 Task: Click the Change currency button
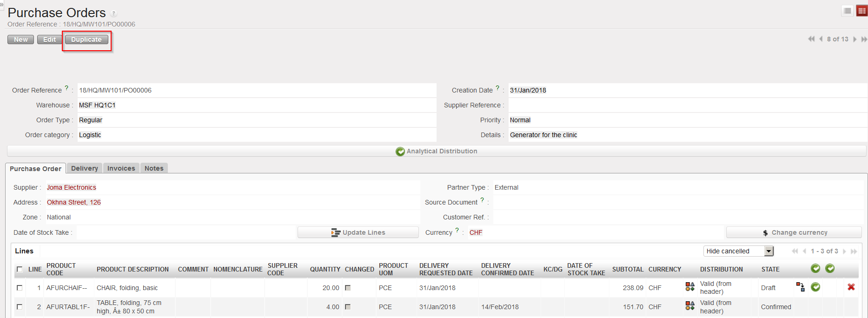click(x=794, y=232)
